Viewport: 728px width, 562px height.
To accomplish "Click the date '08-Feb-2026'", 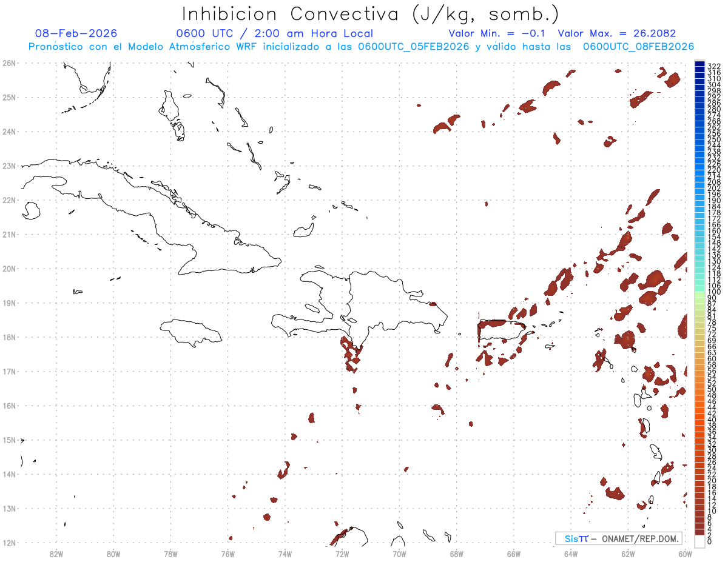I will coord(76,33).
